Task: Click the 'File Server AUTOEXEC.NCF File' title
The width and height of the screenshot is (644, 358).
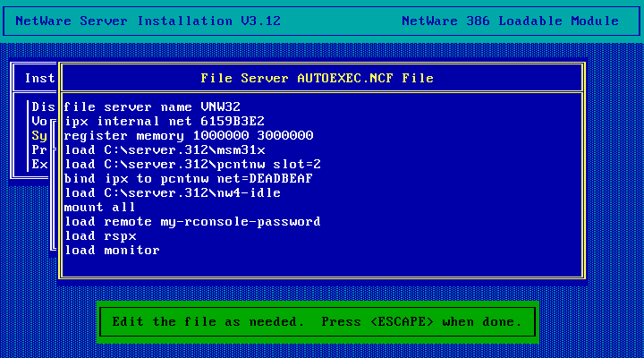Action: pyautogui.click(x=317, y=78)
